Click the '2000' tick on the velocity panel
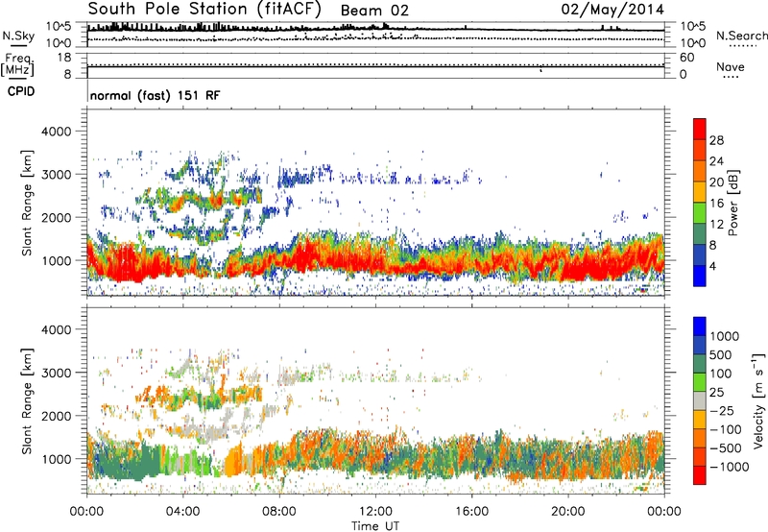Image resolution: width=768 pixels, height=532 pixels. (56, 416)
